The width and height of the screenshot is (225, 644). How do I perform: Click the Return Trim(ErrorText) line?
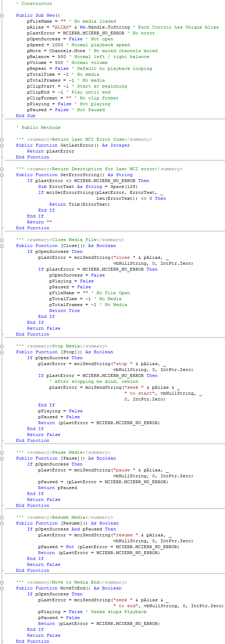pyautogui.click(x=80, y=204)
